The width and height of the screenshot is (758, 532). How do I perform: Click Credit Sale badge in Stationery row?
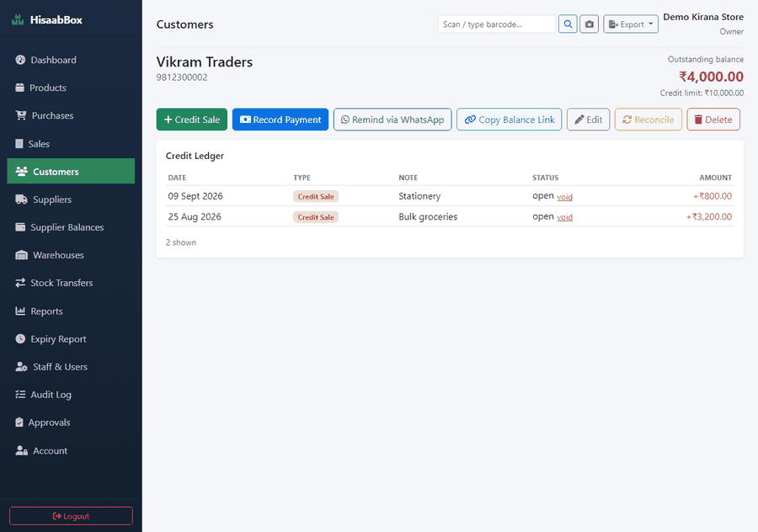tap(316, 196)
